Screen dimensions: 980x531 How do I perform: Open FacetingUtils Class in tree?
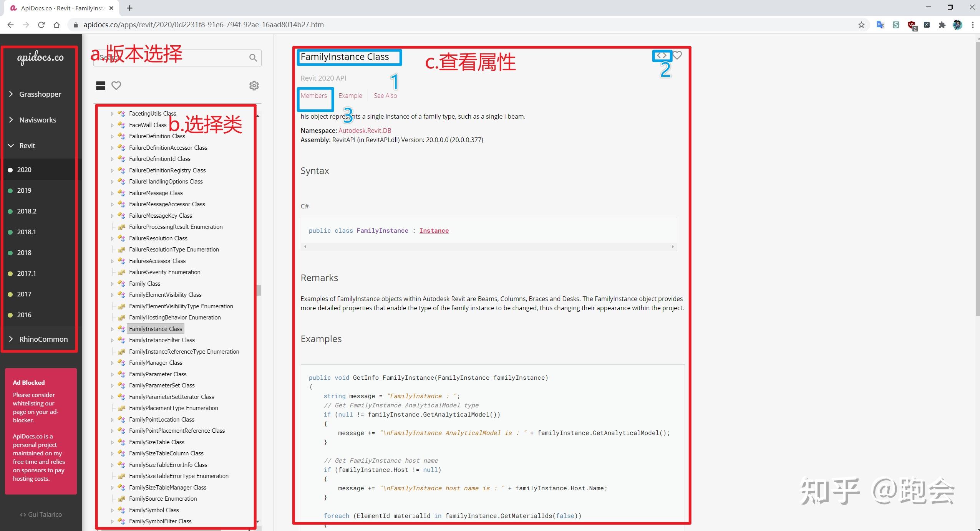click(153, 114)
